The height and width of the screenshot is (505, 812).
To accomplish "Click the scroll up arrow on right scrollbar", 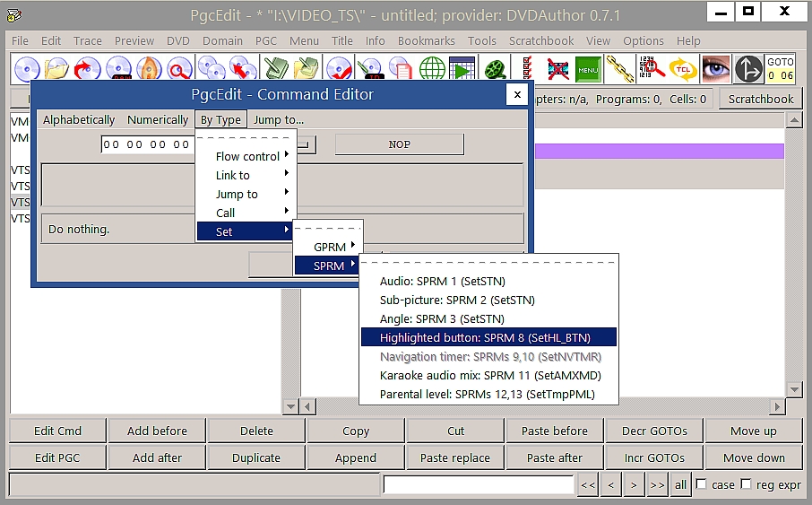I will coord(794,121).
